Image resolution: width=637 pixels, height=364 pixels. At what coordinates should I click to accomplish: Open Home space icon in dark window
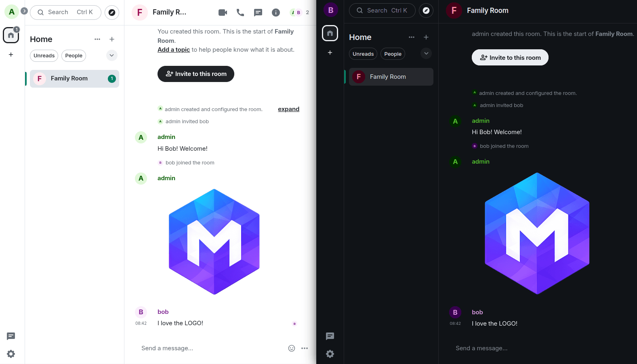click(x=330, y=33)
